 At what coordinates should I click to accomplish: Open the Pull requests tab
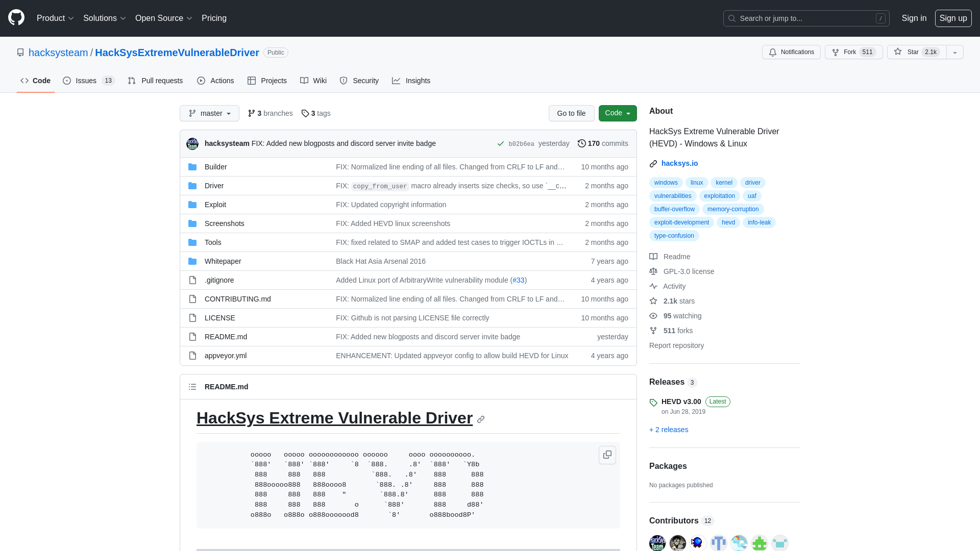tap(155, 81)
